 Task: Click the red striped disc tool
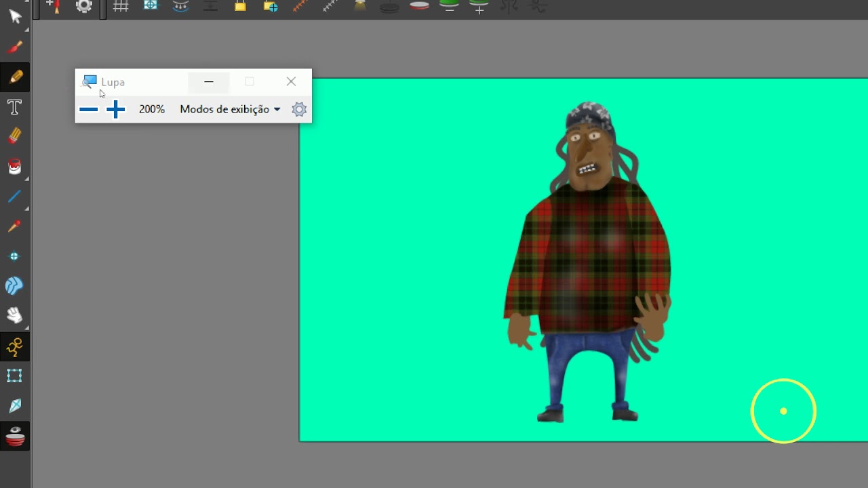tap(15, 436)
